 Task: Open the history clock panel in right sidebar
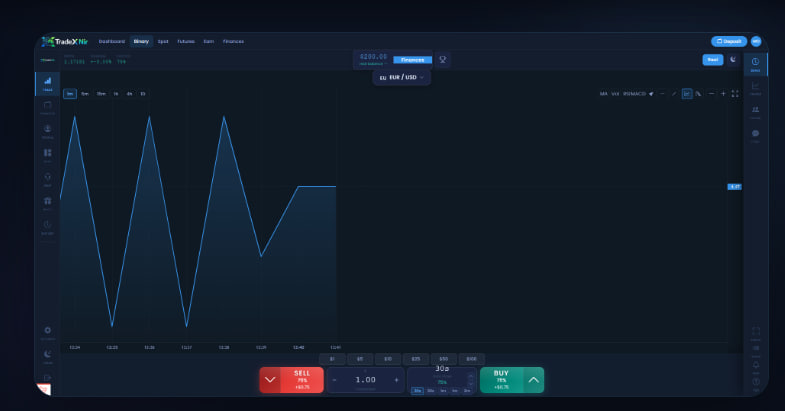(x=755, y=64)
